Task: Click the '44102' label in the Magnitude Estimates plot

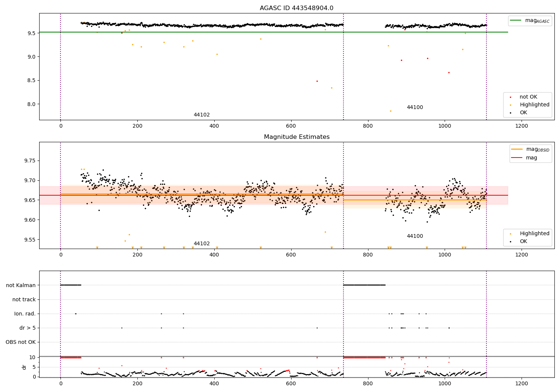Action: [202, 244]
